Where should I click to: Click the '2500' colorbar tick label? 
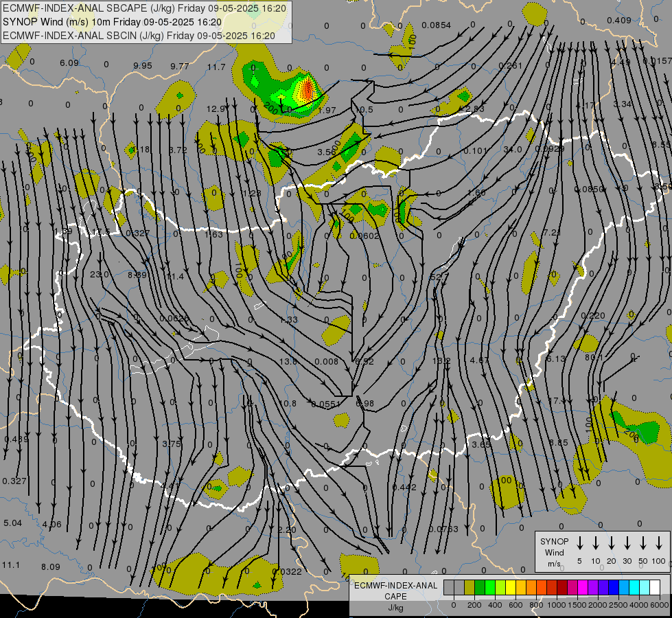tap(618, 605)
